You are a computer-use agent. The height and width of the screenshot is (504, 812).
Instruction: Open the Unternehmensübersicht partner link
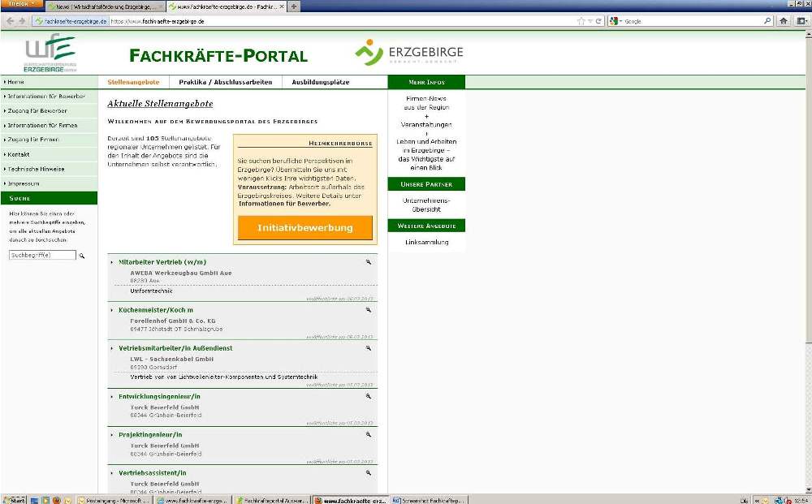426,205
